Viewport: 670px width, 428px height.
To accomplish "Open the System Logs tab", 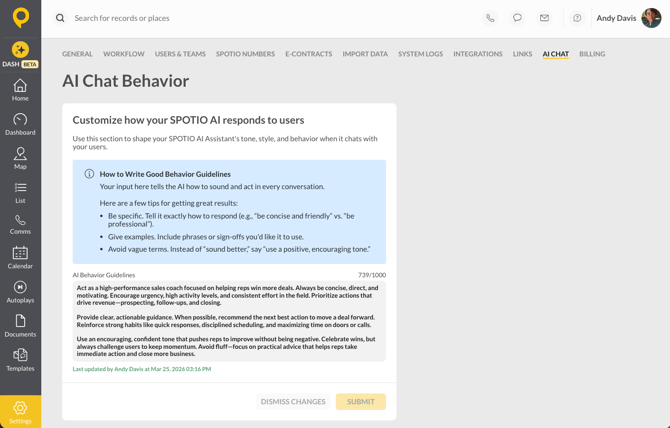I will pos(420,54).
